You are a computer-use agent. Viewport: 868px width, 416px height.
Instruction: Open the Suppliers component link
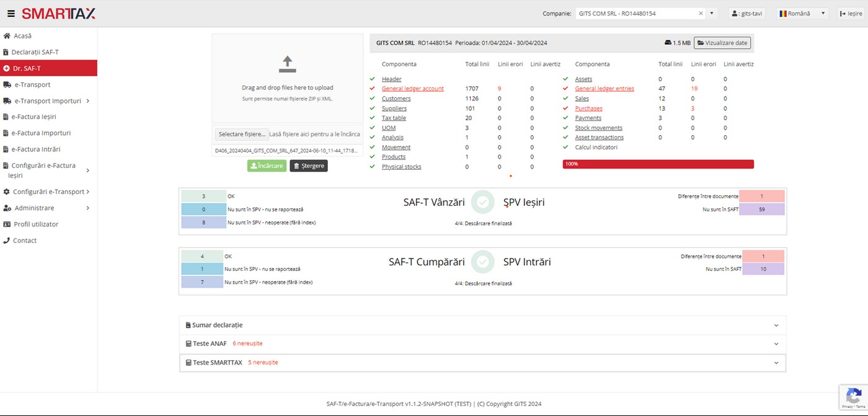[x=394, y=108]
